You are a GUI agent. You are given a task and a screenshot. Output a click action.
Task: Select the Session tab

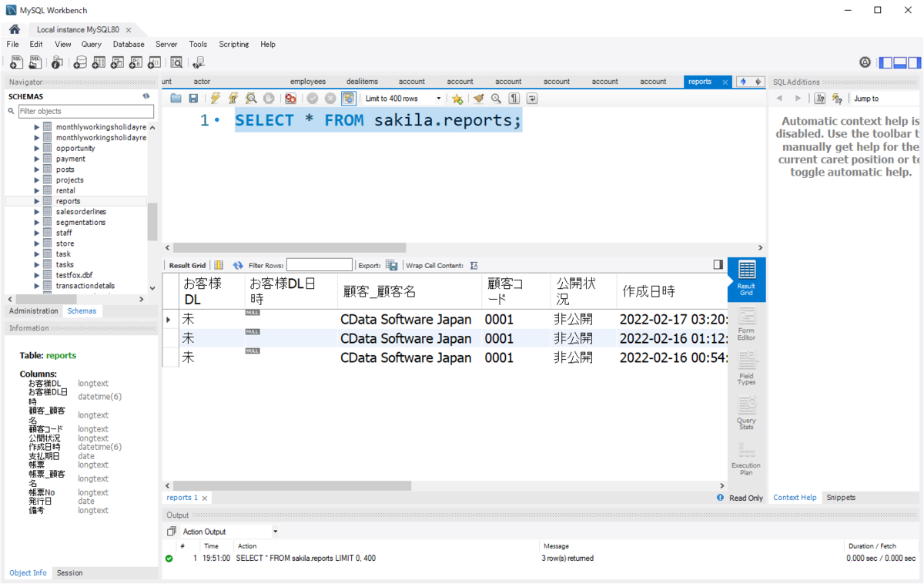69,573
